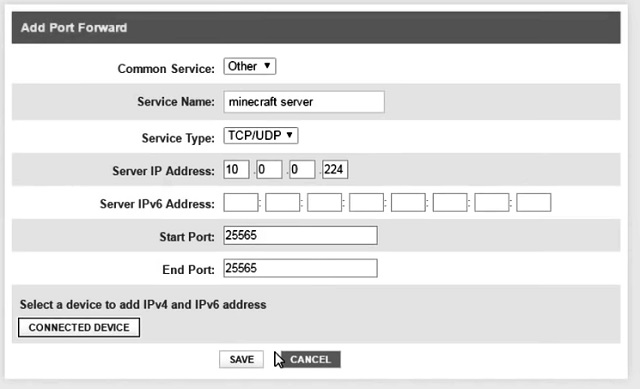Click the CONNECTED DEVICE button
The width and height of the screenshot is (640, 389).
(x=79, y=327)
